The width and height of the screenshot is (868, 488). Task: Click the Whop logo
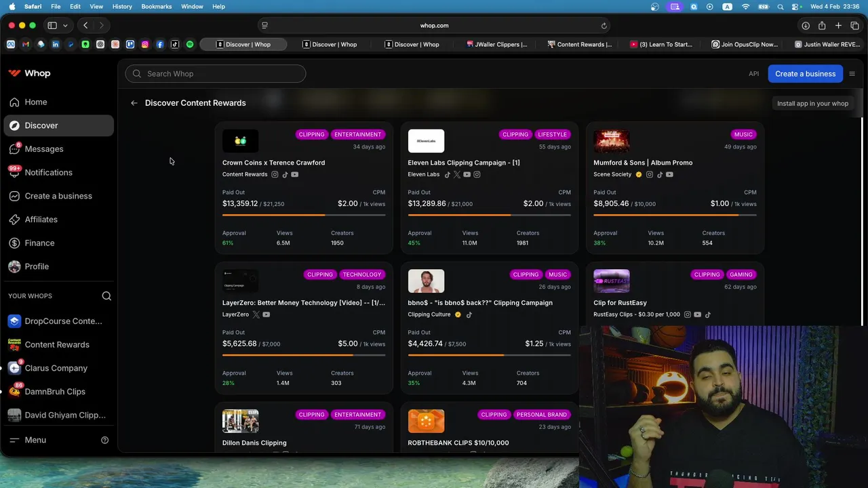click(29, 73)
